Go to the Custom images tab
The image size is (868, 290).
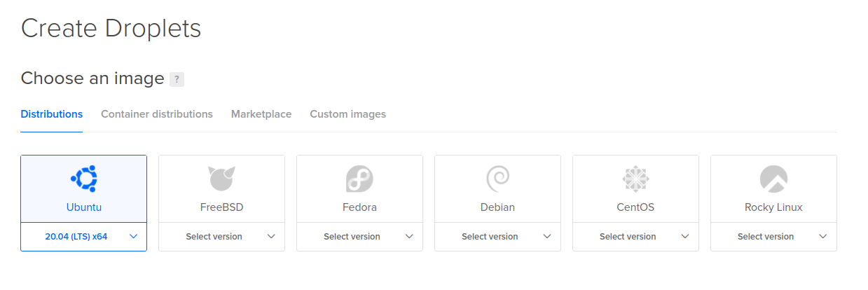pyautogui.click(x=347, y=114)
